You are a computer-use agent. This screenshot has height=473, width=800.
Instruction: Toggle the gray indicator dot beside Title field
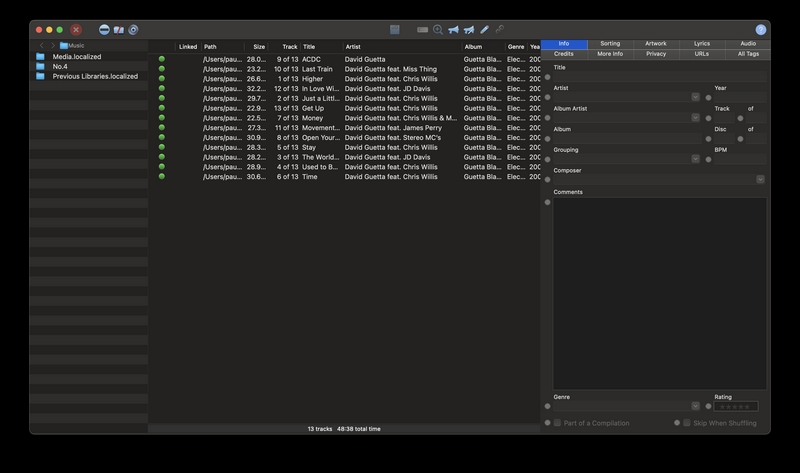pyautogui.click(x=547, y=77)
